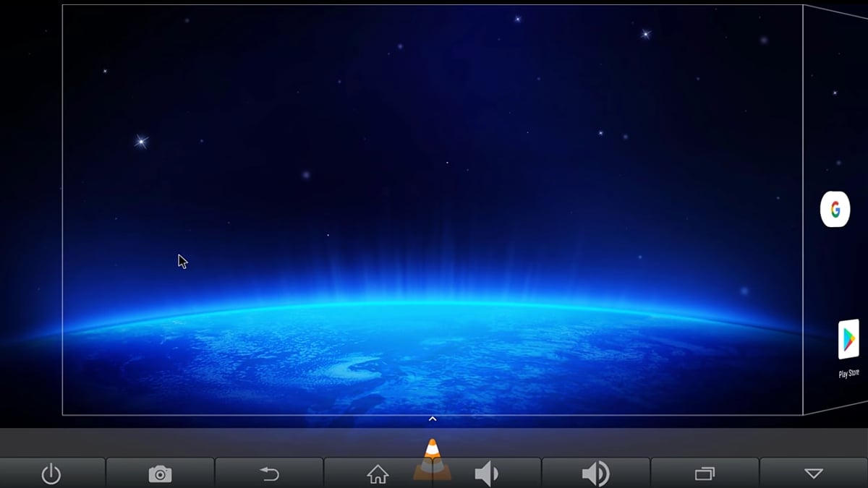868x488 pixels.
Task: Open the Google app icon
Action: 835,210
